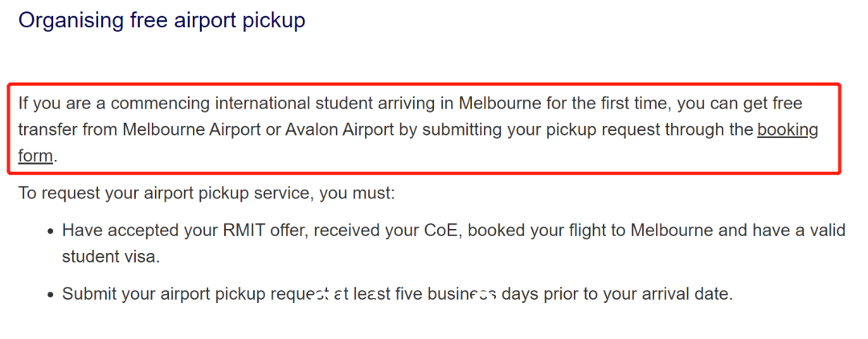Viewport: 868px width, 339px height.
Task: Click 'booked your flight to Melbourne' text
Action: tap(593, 230)
